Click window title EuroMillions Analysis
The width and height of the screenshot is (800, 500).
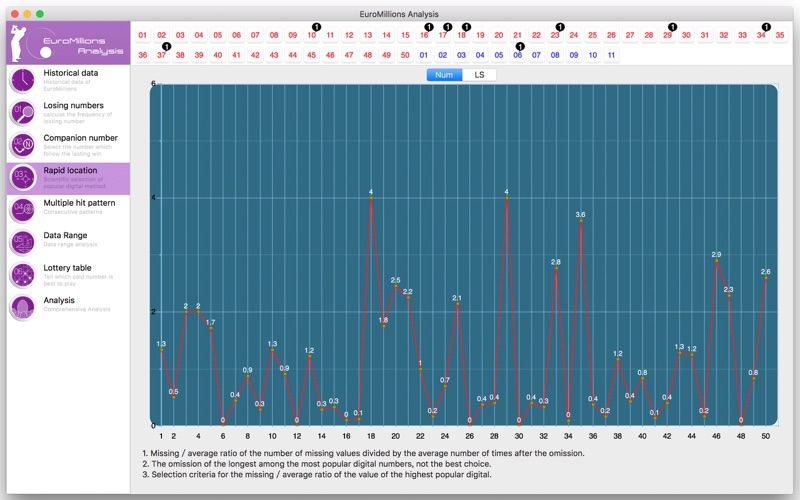click(x=399, y=14)
